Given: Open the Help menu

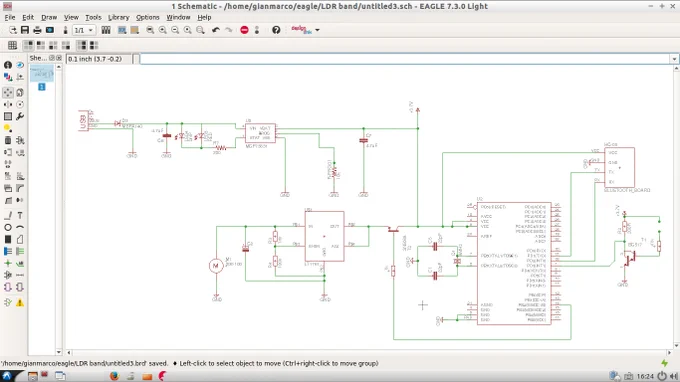Looking at the screenshot, I should [204, 17].
